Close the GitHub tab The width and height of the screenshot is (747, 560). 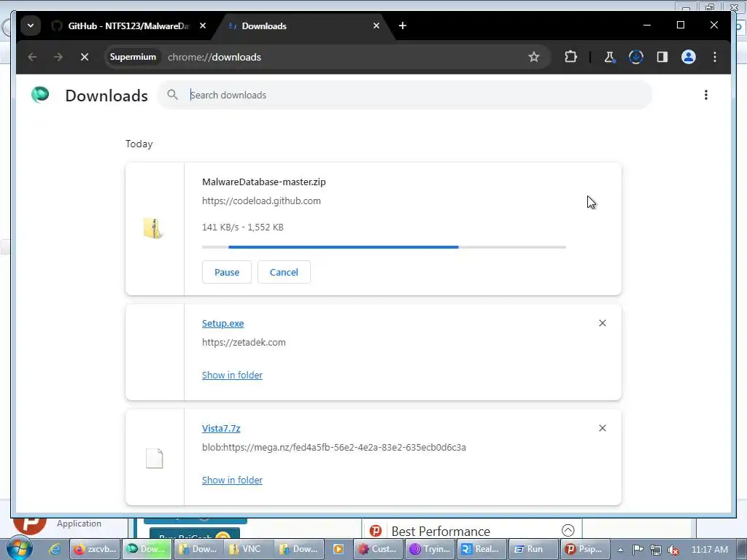pyautogui.click(x=203, y=26)
